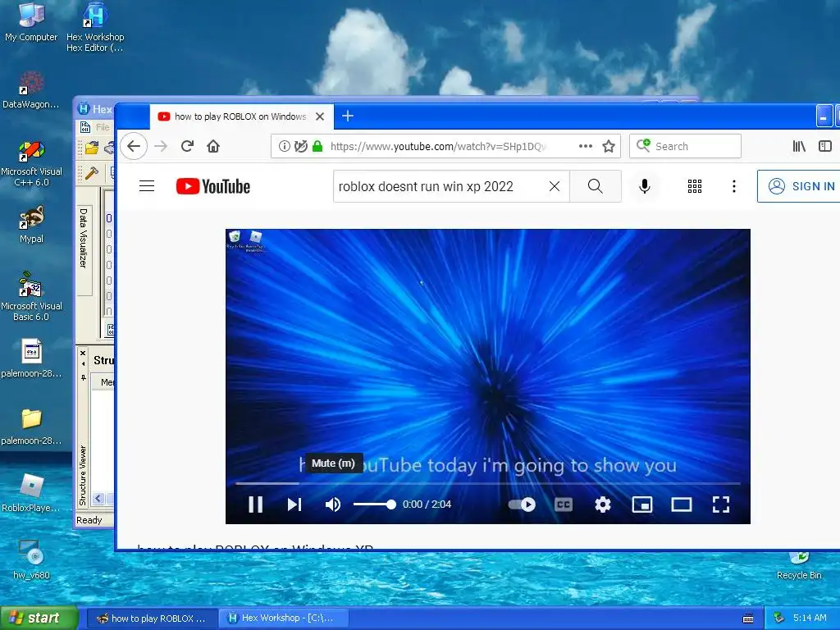The height and width of the screenshot is (630, 840).
Task: Open My Computer desktop icon
Action: (31, 21)
